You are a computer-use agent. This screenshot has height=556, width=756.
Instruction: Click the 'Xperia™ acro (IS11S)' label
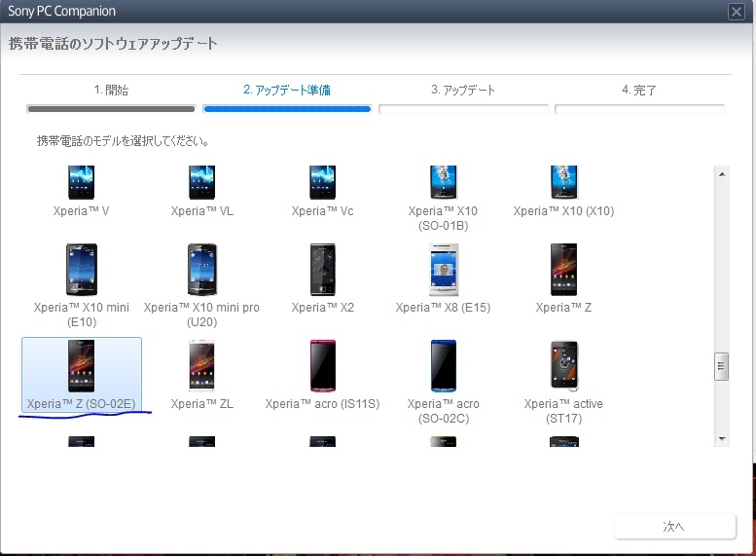pyautogui.click(x=322, y=403)
